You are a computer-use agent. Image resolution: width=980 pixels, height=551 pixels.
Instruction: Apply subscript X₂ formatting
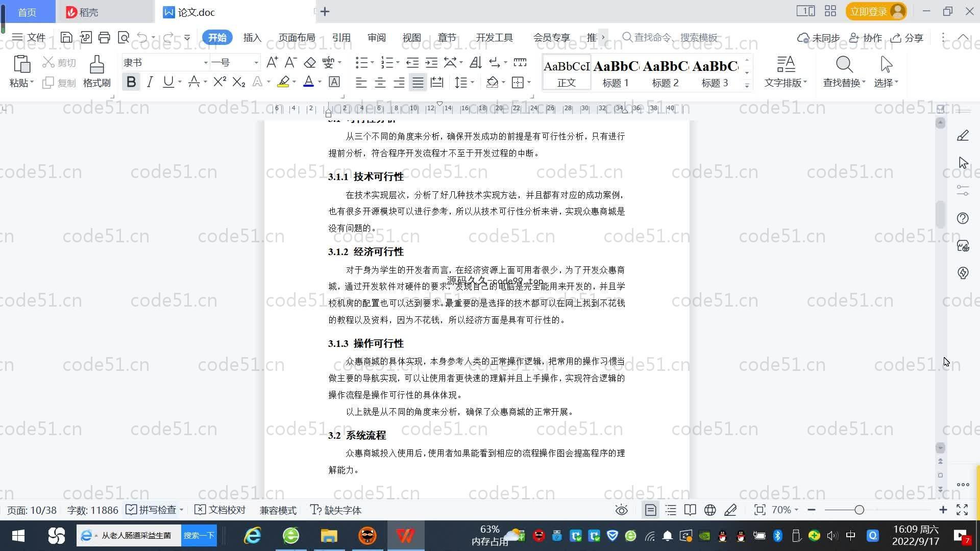pos(238,82)
